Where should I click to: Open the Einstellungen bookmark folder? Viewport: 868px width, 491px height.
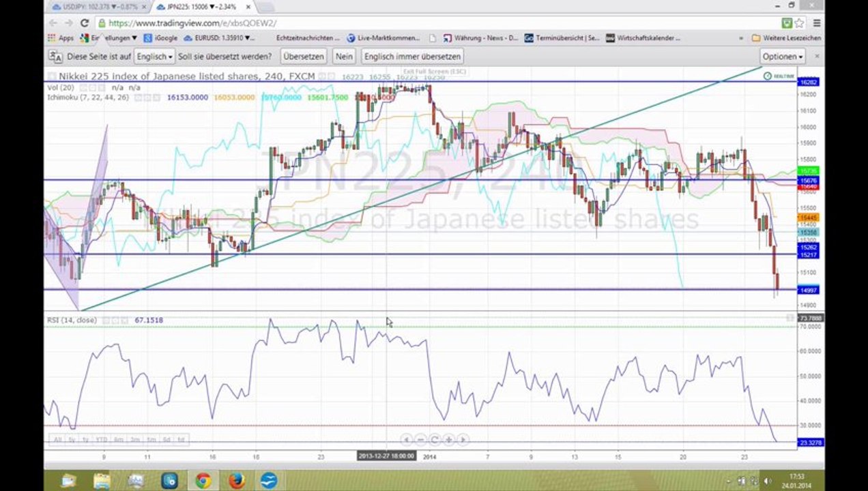click(x=108, y=38)
